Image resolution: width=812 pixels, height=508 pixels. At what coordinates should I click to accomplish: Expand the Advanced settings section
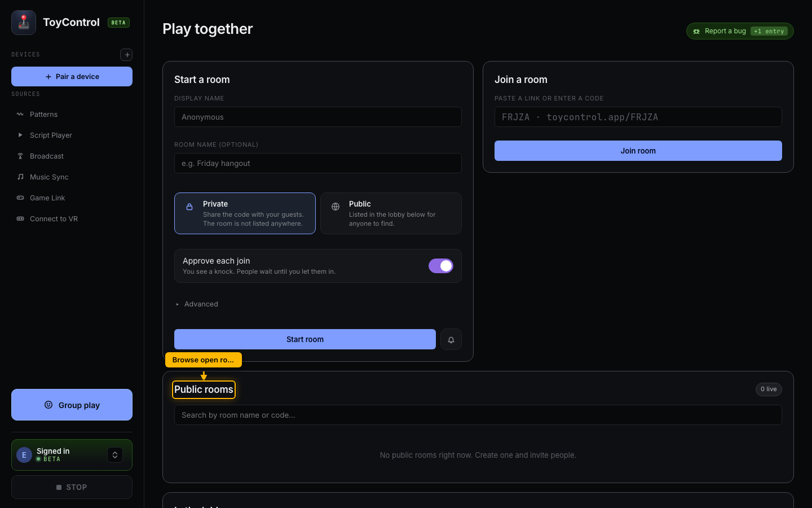(x=197, y=304)
